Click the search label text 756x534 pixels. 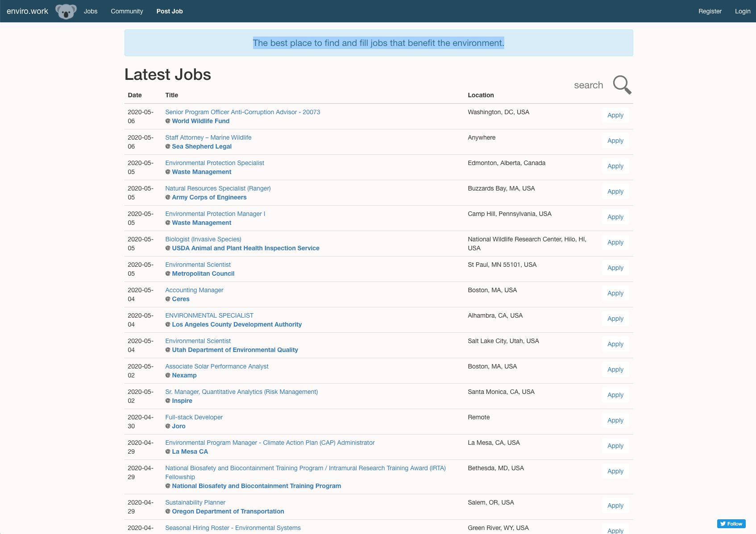click(588, 85)
